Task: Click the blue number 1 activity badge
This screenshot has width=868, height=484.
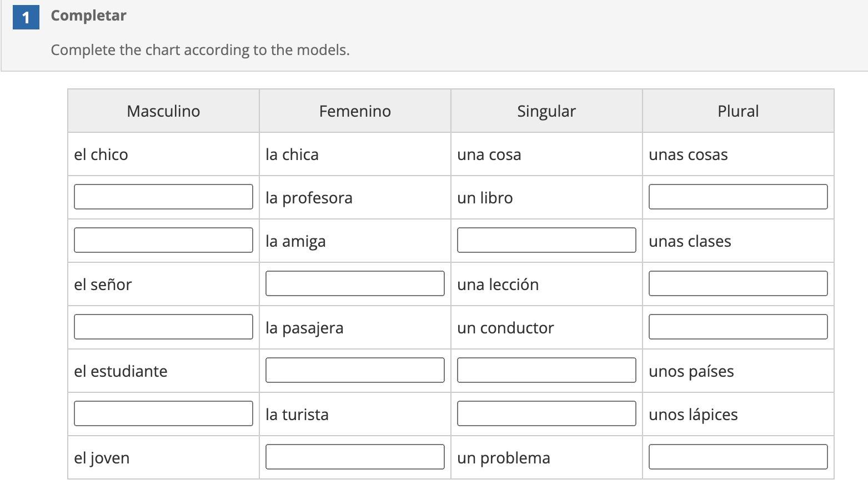Action: (26, 17)
